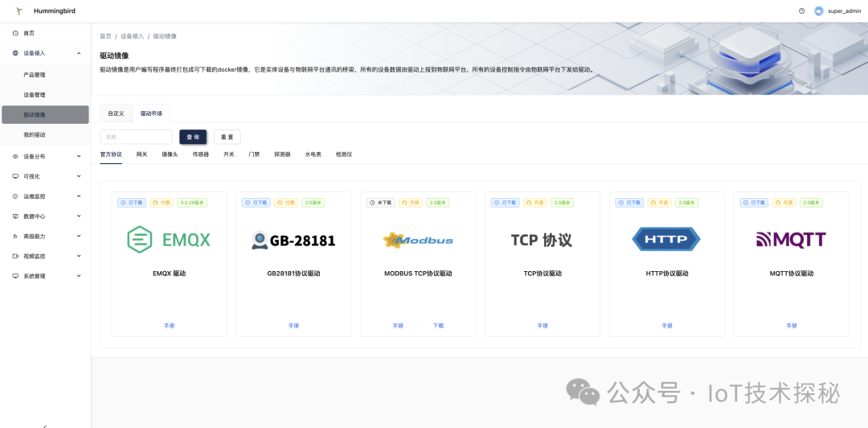Switch to the 驱动市场 tab

[x=152, y=113]
